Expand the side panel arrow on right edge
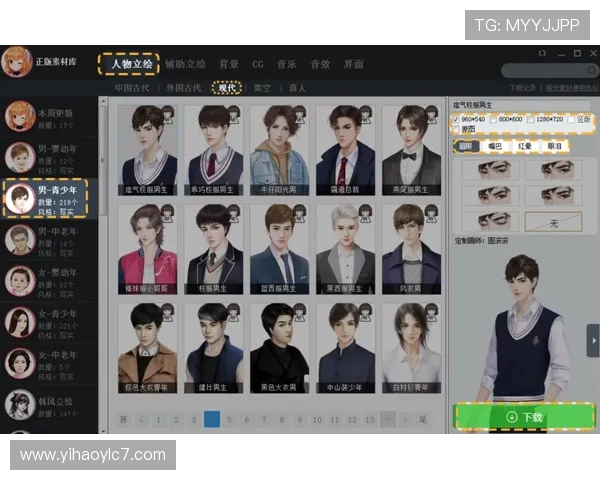This screenshot has height=480, width=600. [593, 340]
